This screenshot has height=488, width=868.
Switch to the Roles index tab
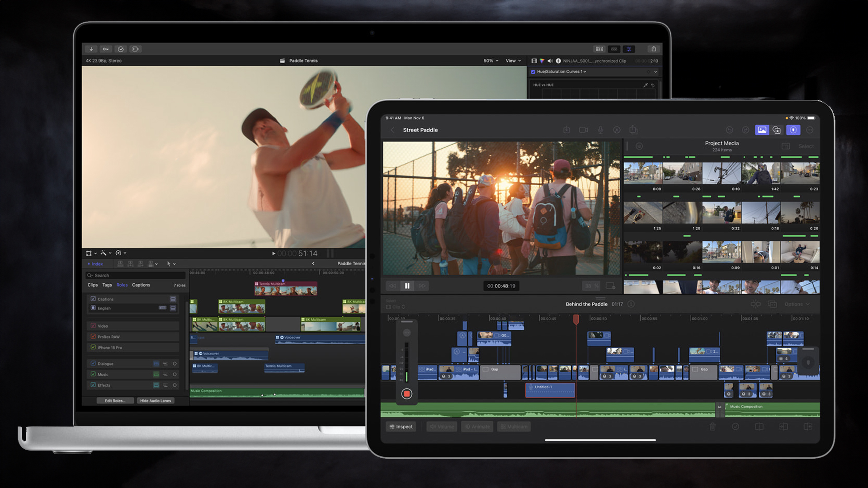tap(122, 285)
